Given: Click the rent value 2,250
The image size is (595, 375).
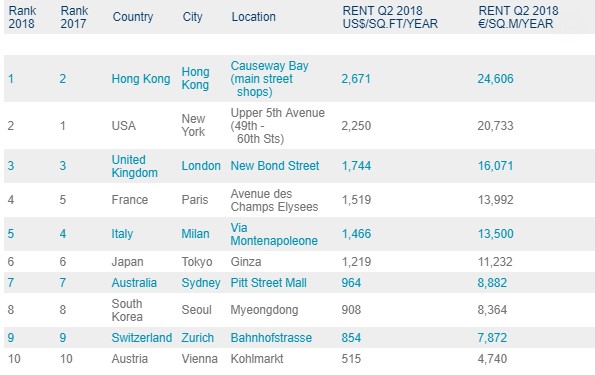Looking at the screenshot, I should pos(356,126).
